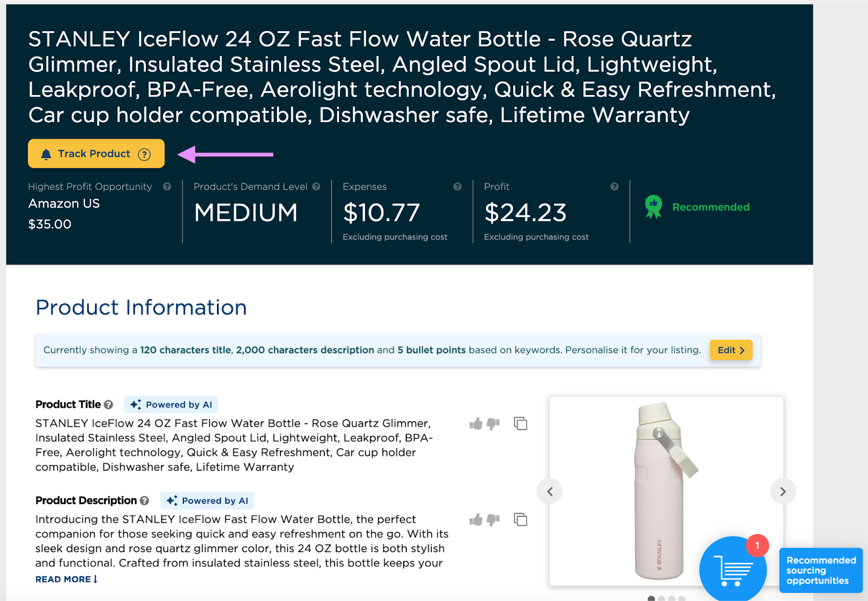The width and height of the screenshot is (868, 601).
Task: Expand the description with Read More
Action: (66, 579)
